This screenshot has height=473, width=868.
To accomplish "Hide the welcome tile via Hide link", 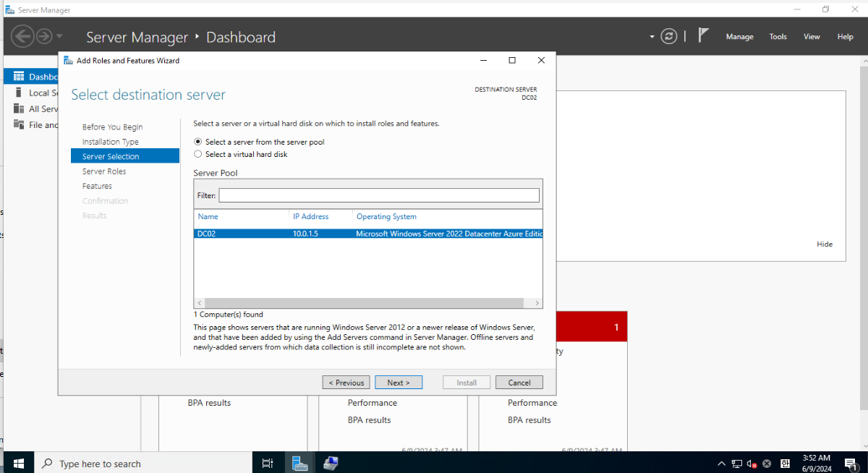I will click(825, 244).
